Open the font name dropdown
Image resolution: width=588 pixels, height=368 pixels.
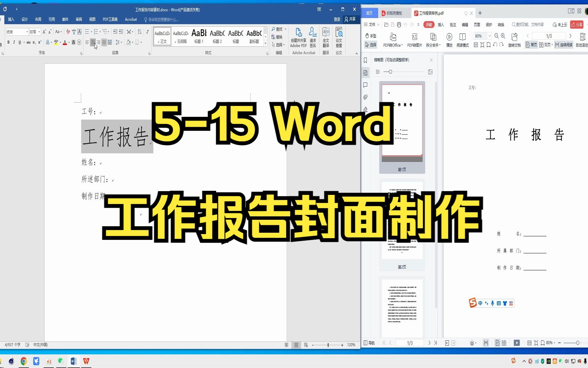point(27,32)
